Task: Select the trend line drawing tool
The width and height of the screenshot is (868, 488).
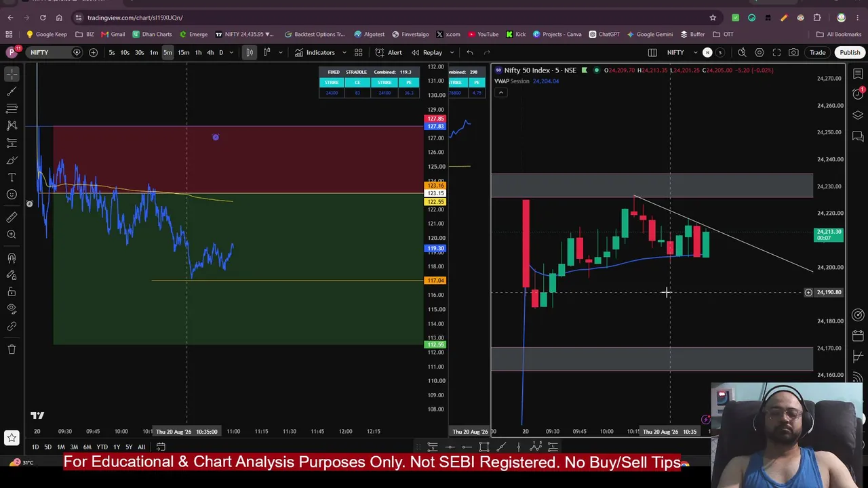Action: point(12,91)
